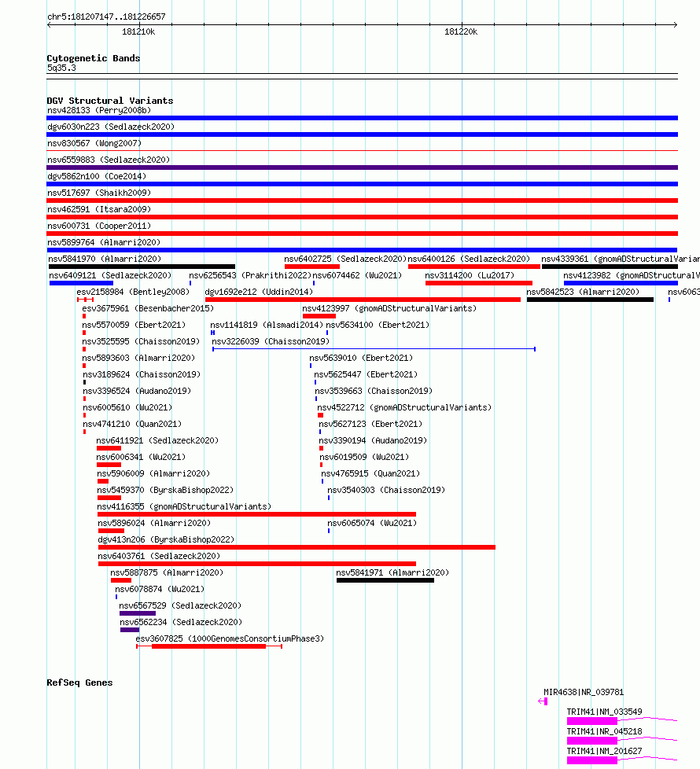The height and width of the screenshot is (769, 700).
Task: Open nsv4123982 gnomAD variant label
Action: coord(632,276)
